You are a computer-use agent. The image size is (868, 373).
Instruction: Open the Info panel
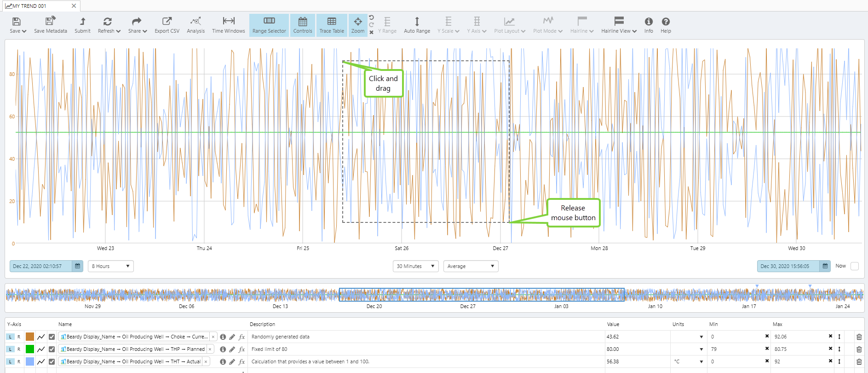(x=649, y=25)
